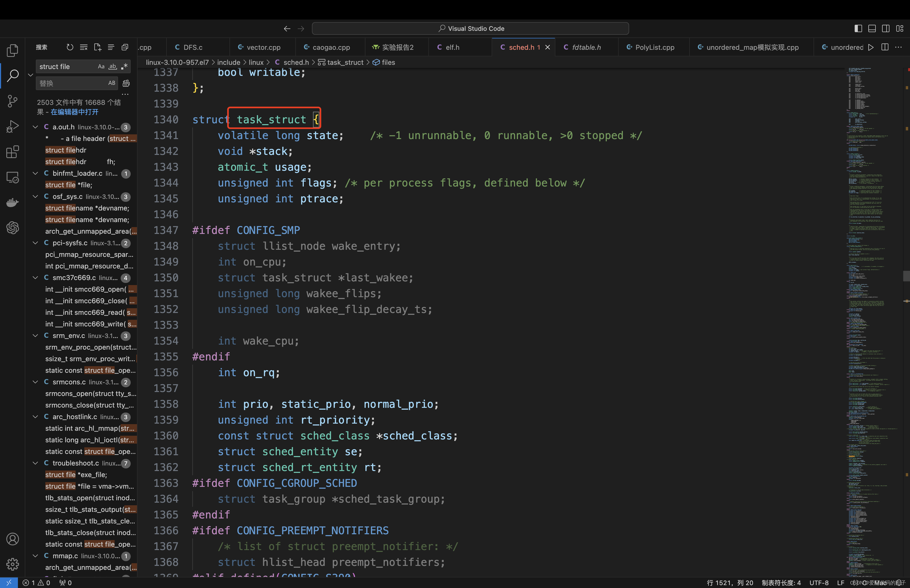Open the Docker view
The width and height of the screenshot is (910, 588).
click(13, 202)
